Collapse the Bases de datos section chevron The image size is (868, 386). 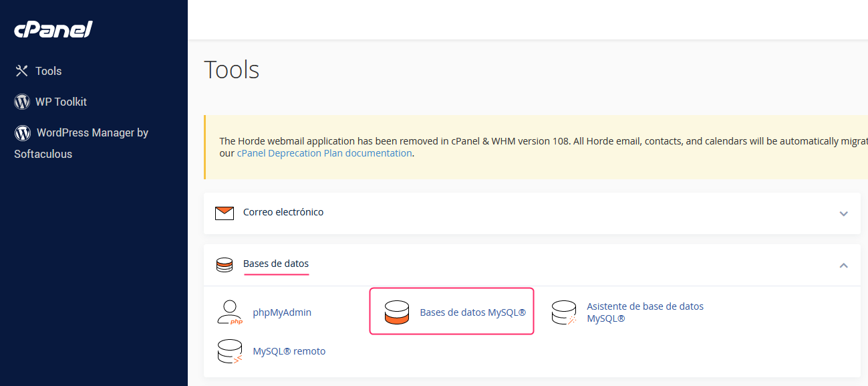843,265
